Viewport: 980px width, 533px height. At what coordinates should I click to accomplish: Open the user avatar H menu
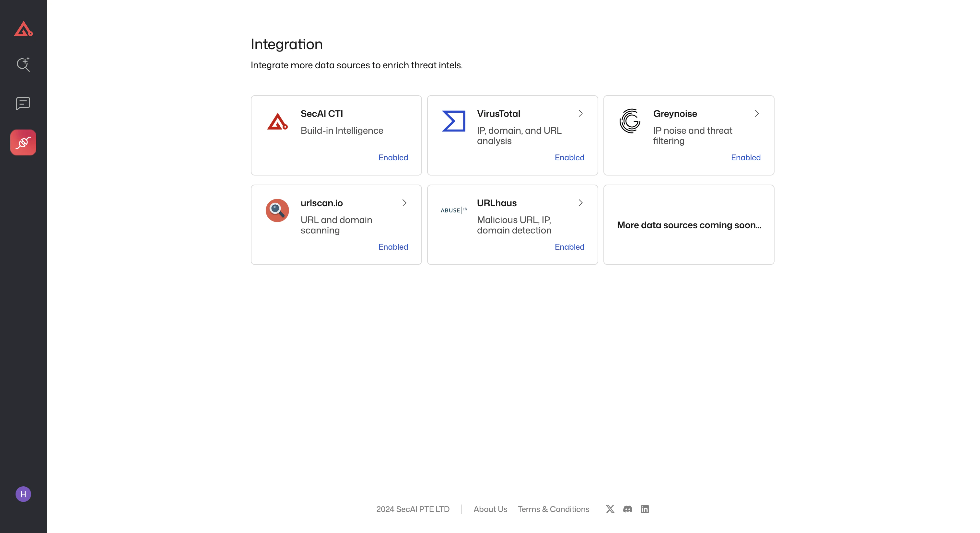(23, 494)
